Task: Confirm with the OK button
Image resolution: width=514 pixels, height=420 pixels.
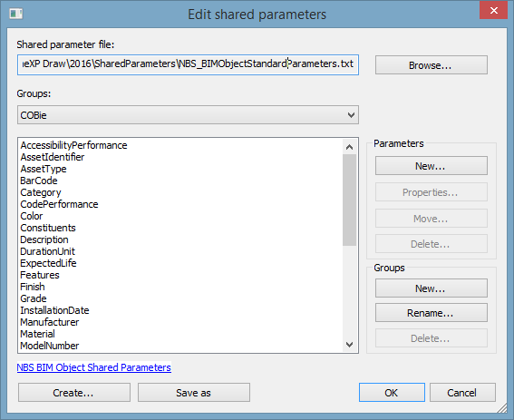Action: click(392, 393)
